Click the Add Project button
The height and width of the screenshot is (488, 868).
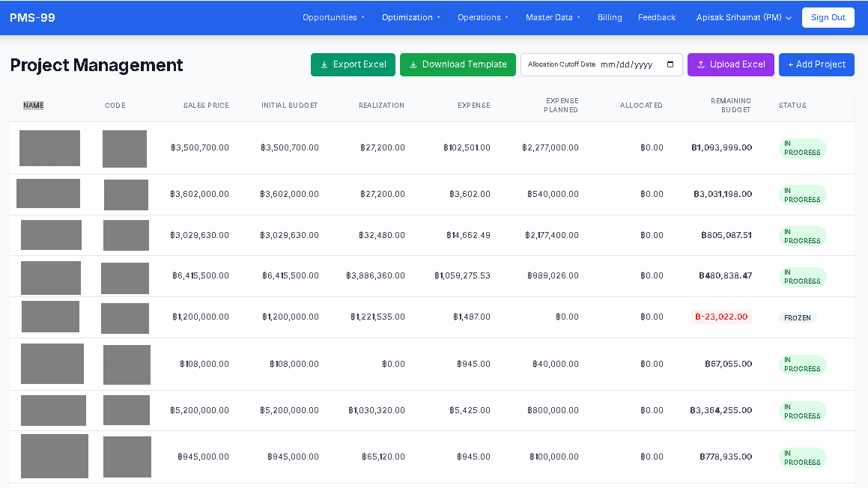click(816, 64)
